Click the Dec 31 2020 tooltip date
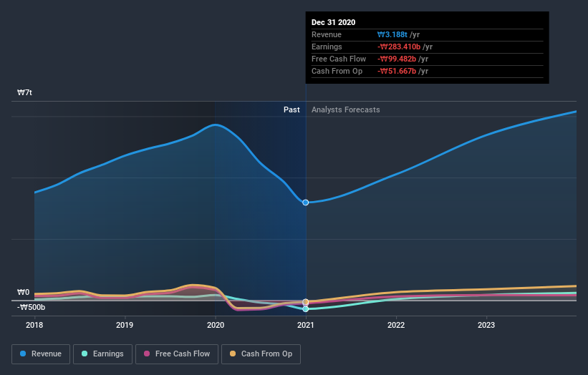 333,22
